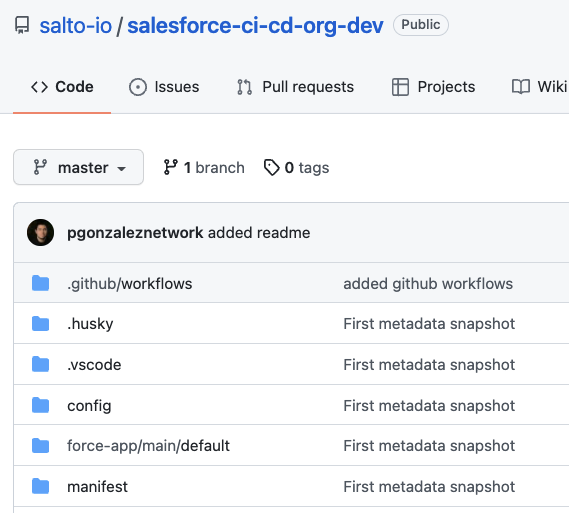Open the .husky row's First metadata snapshot commit
The image size is (569, 513).
(x=429, y=324)
